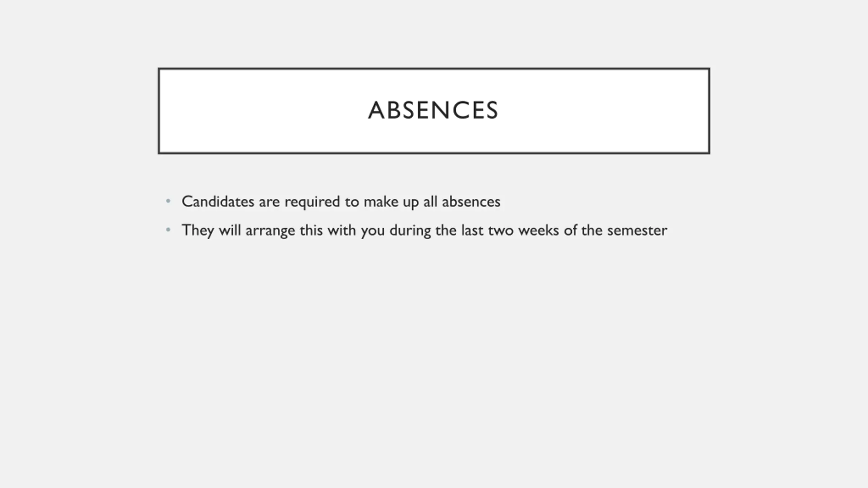Click the ABSENCES slide title text
Viewport: 868px width, 488px height.
tap(433, 110)
